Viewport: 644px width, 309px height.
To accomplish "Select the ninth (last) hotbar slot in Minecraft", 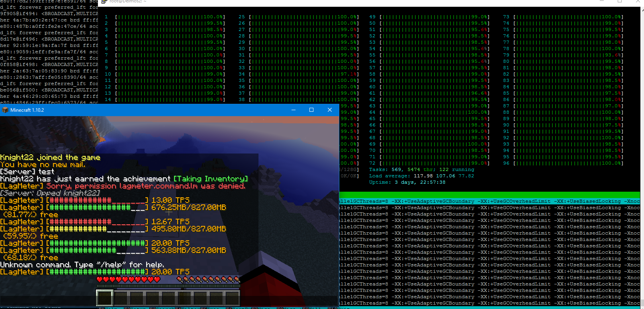I will click(232, 298).
